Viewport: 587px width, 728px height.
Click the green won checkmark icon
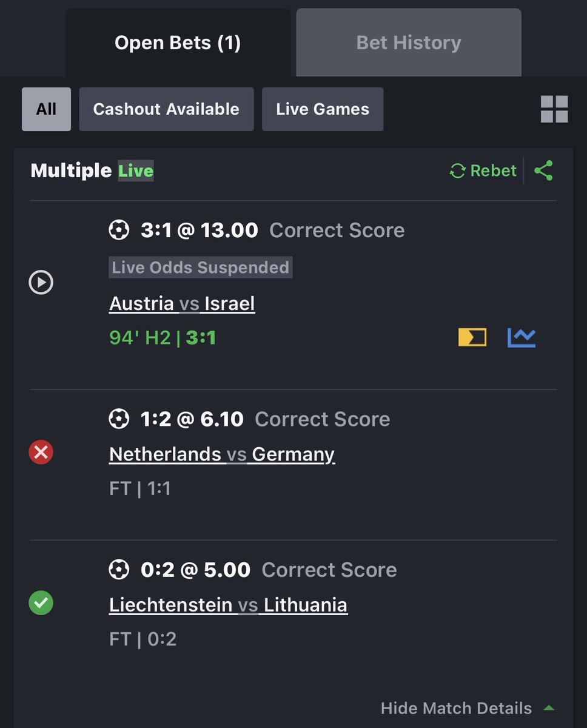41,603
